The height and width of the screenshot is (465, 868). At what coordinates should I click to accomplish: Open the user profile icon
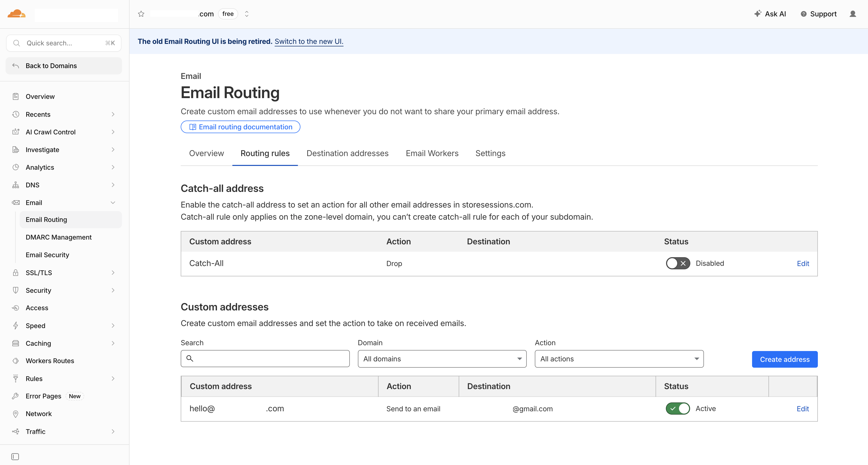[x=853, y=14]
